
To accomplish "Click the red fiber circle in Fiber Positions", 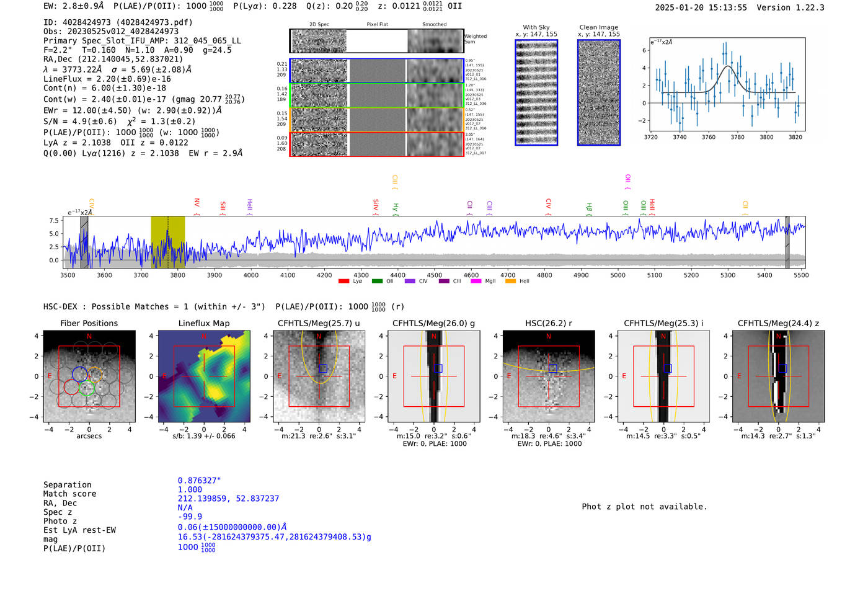I will pos(71,388).
